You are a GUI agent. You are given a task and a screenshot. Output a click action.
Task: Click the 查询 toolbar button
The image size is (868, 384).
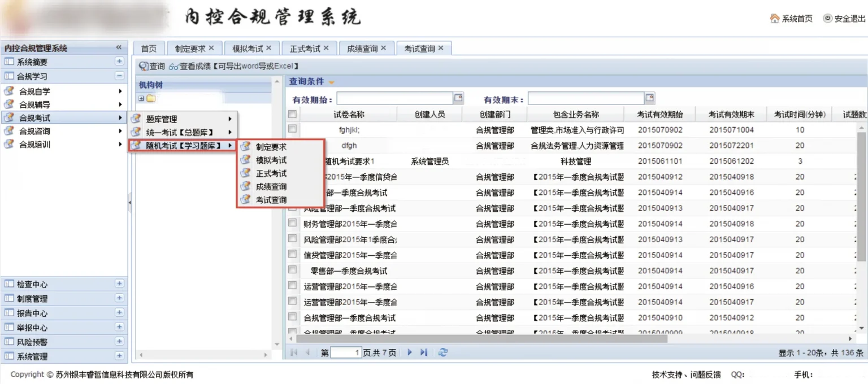[152, 66]
